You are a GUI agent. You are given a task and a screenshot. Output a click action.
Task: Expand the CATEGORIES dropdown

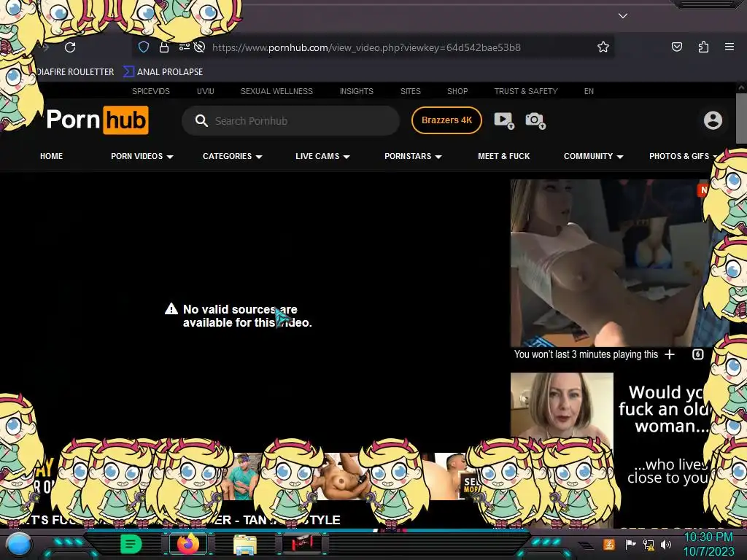(233, 156)
